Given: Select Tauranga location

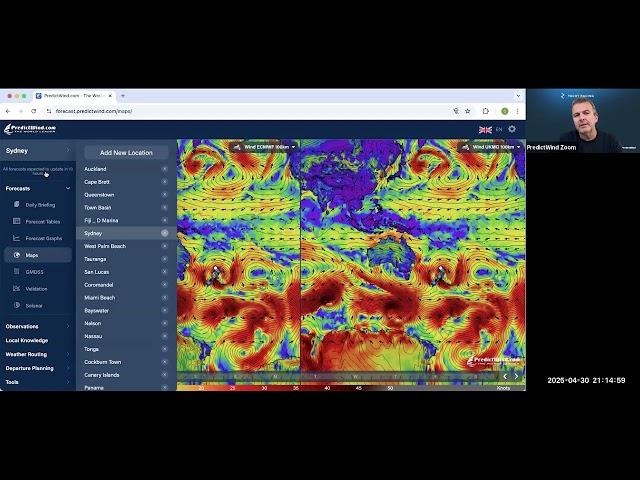Looking at the screenshot, I should (x=95, y=259).
